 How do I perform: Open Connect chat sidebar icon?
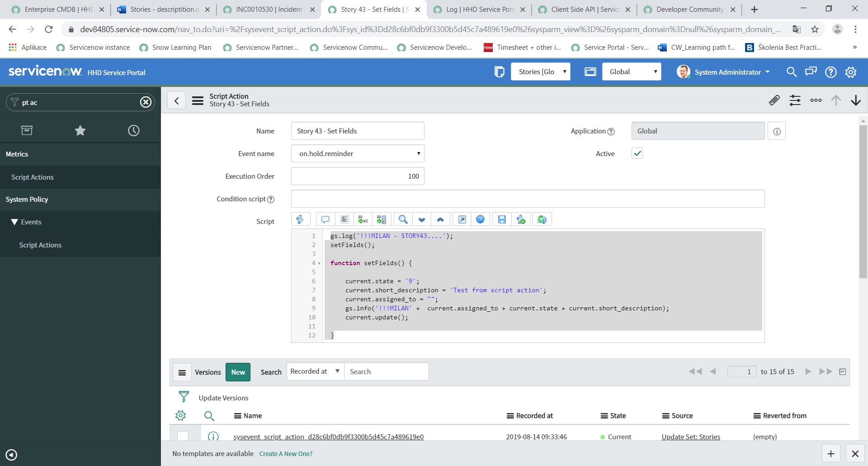point(811,72)
